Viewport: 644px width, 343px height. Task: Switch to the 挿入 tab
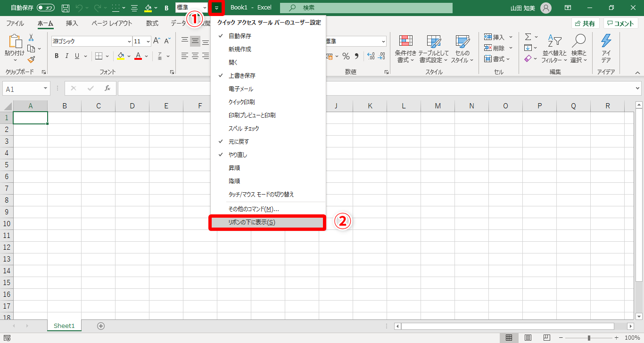72,23
